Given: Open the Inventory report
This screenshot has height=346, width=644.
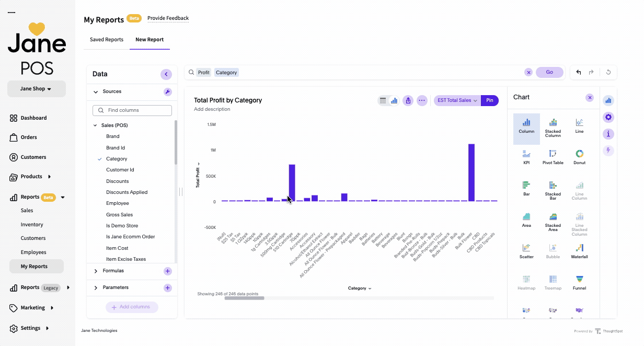Looking at the screenshot, I should click(x=32, y=225).
